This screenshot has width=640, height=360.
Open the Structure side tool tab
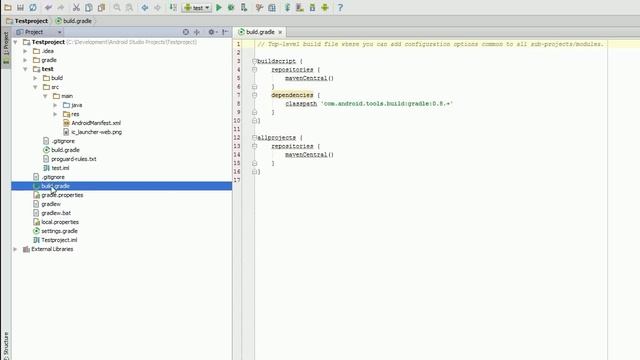6,345
